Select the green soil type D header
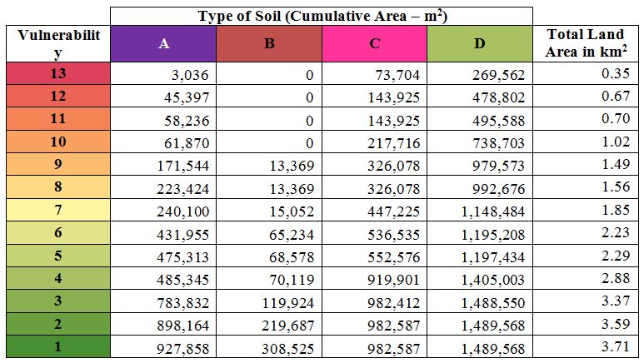 (x=480, y=43)
